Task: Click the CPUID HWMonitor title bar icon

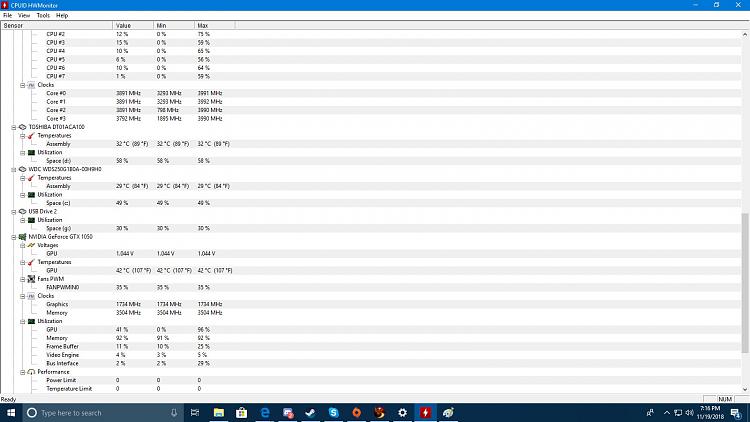Action: tap(5, 5)
